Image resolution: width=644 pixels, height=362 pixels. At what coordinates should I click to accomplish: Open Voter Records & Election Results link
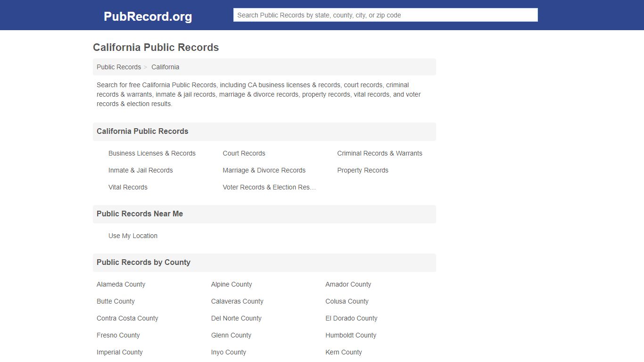[x=269, y=187]
